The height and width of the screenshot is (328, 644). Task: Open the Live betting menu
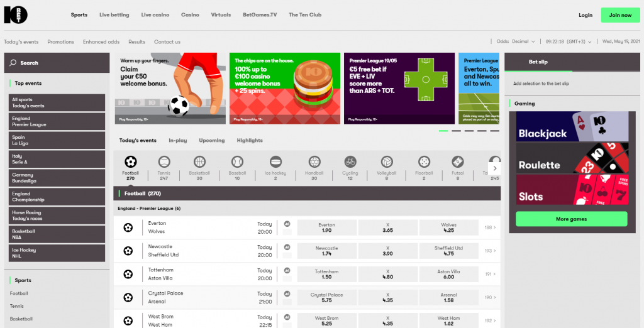pyautogui.click(x=114, y=15)
